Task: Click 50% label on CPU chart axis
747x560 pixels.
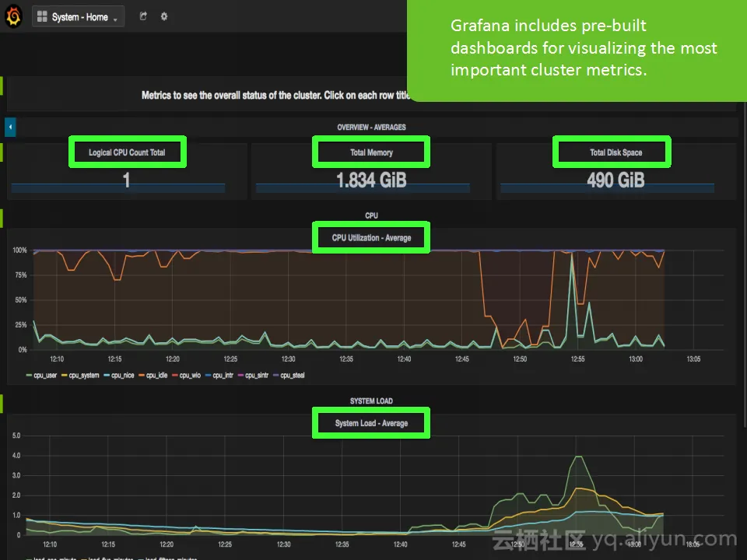Action: 20,300
